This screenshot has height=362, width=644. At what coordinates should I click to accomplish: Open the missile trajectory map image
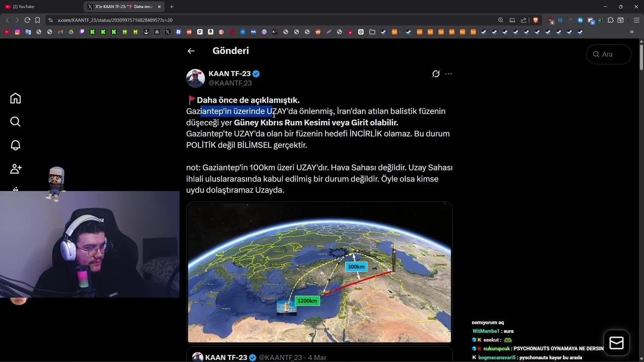click(319, 273)
